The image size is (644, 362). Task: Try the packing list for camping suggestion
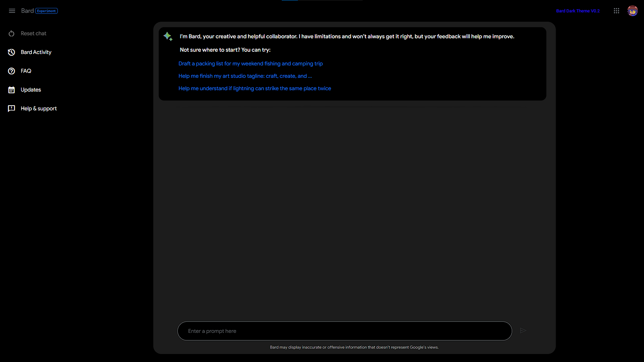250,64
